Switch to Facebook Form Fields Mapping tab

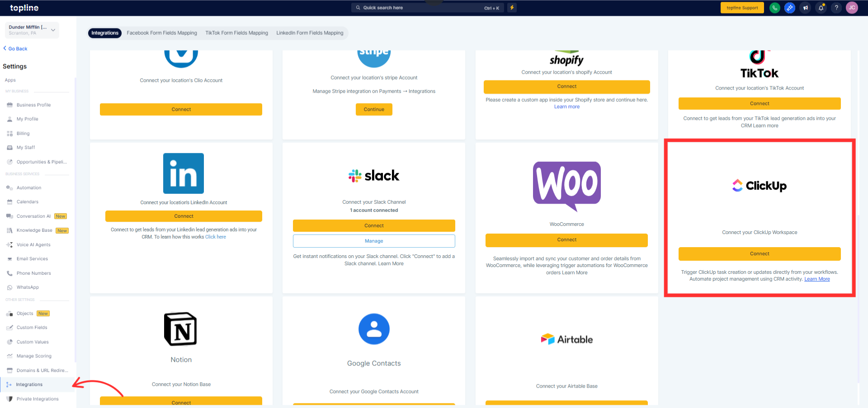click(162, 33)
